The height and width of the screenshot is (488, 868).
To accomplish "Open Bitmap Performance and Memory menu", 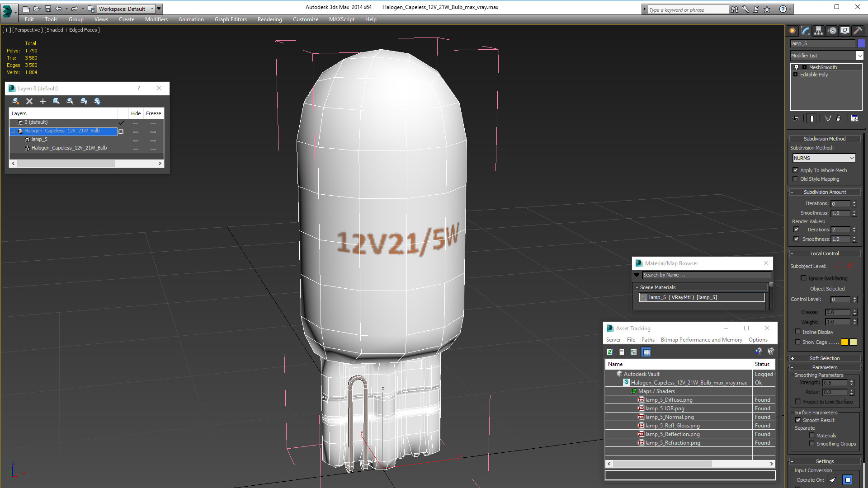I will 701,340.
